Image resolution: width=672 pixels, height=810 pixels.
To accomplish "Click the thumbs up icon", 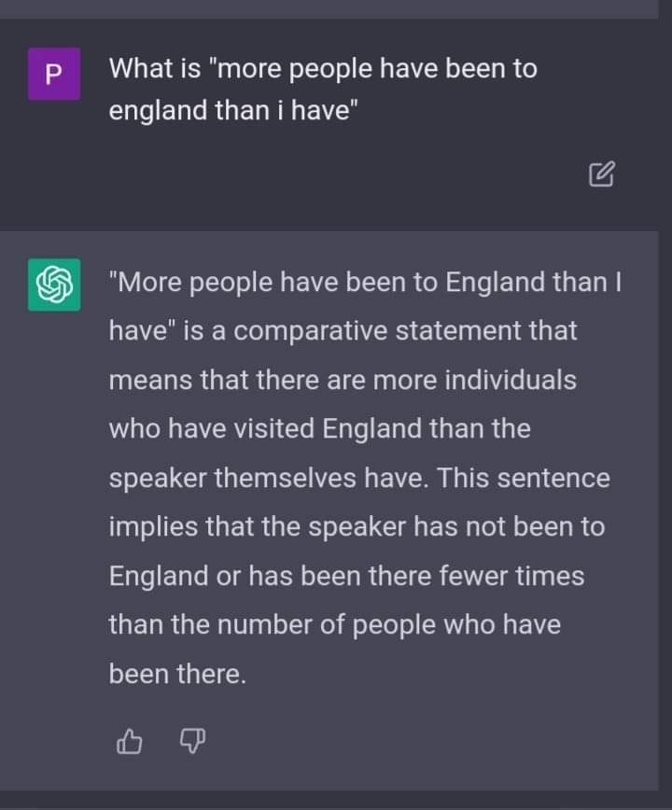I will pos(130,742).
